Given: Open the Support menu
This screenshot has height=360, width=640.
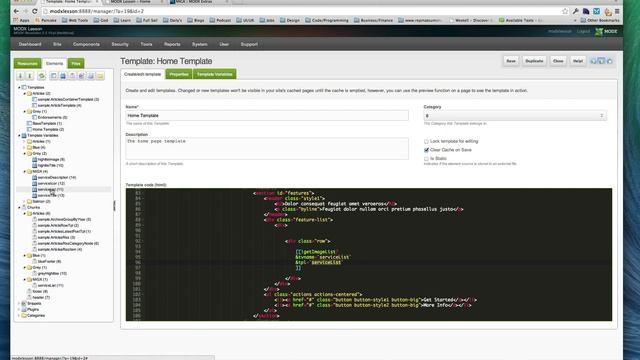Looking at the screenshot, I should pyautogui.click(x=249, y=44).
